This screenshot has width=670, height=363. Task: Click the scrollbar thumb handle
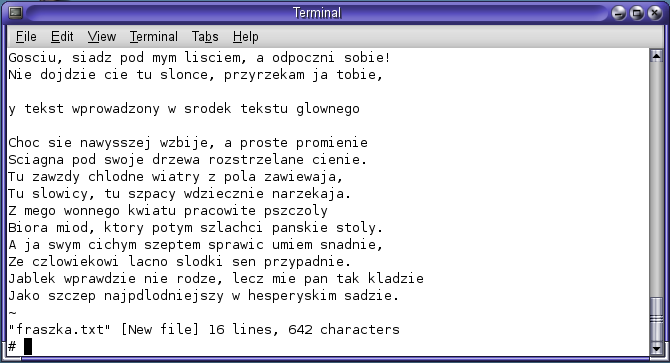(x=656, y=319)
